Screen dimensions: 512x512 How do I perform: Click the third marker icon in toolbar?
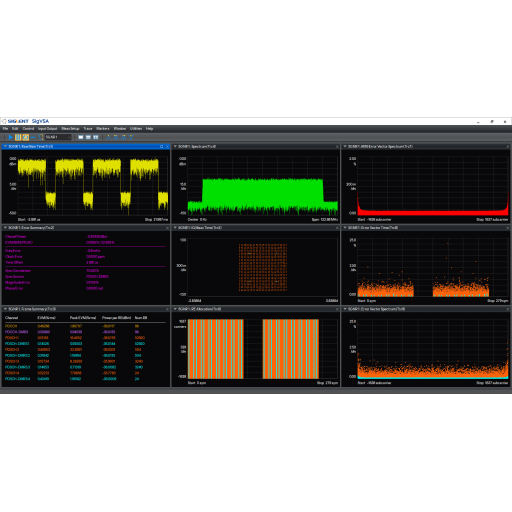[x=123, y=137]
